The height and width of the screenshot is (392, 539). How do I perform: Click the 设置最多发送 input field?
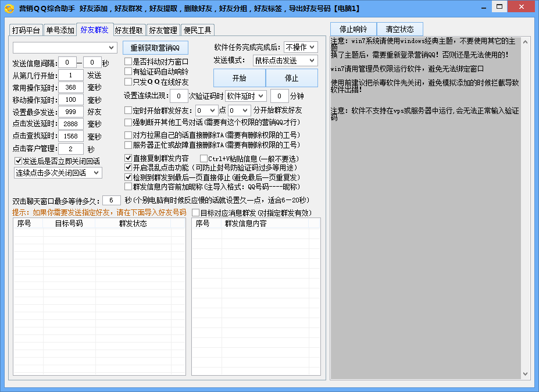pos(71,112)
